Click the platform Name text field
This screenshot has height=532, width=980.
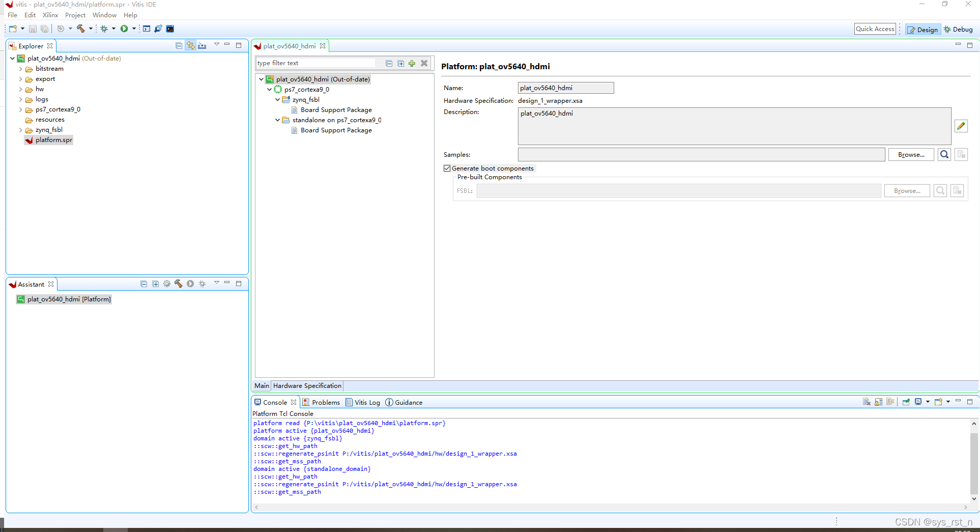pyautogui.click(x=565, y=88)
